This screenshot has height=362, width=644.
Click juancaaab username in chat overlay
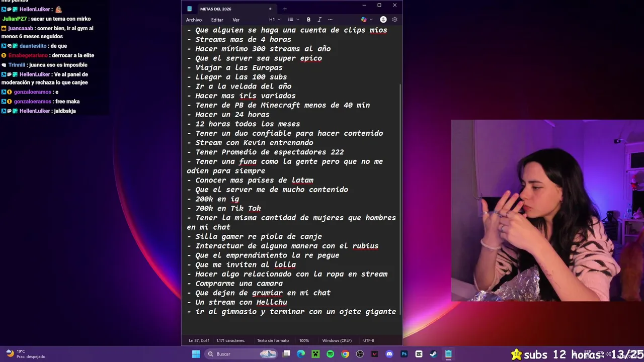click(x=21, y=29)
